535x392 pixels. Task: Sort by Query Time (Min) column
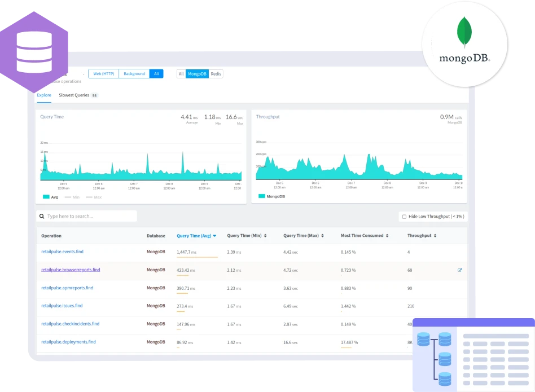(x=247, y=236)
